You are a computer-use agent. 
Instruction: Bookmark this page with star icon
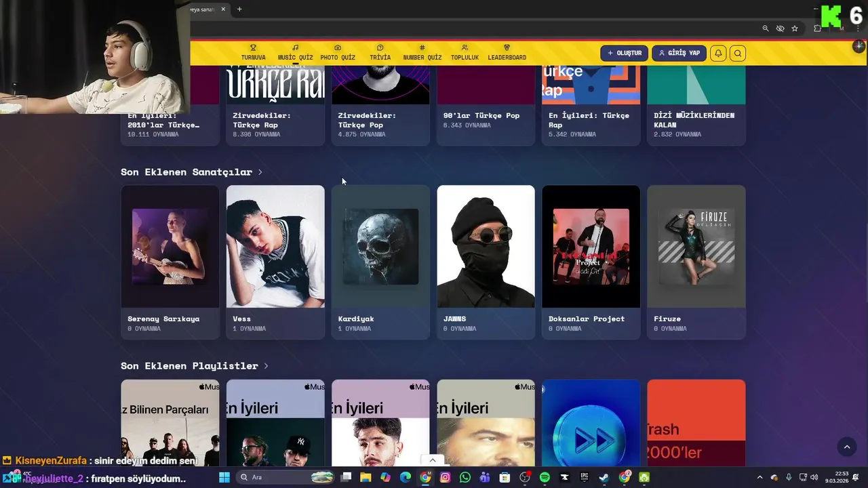coord(795,28)
